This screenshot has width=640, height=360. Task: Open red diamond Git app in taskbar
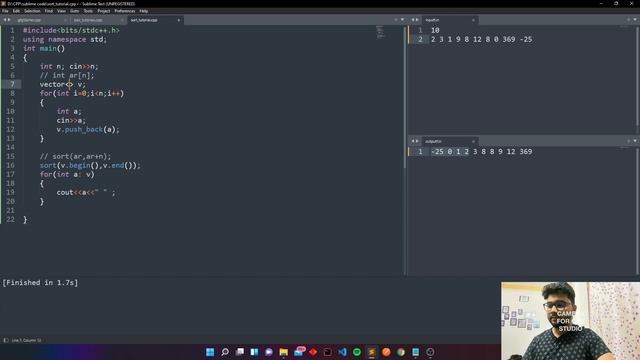point(313,352)
